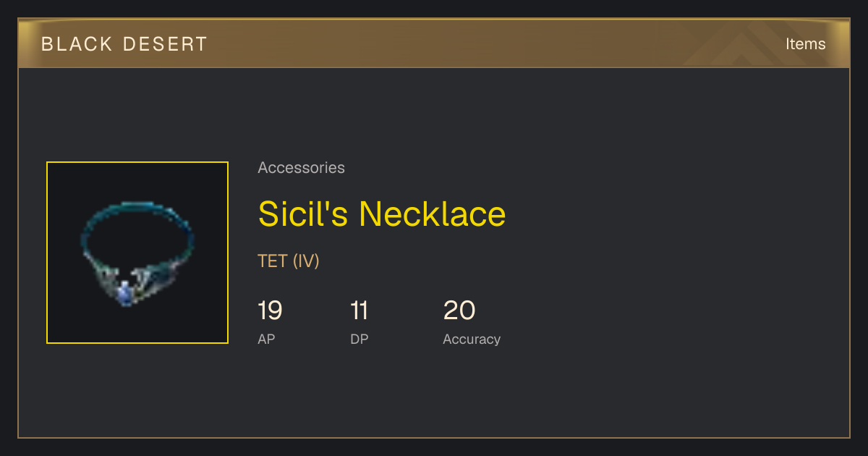Click the Sicil's Necklace title text
The width and height of the screenshot is (868, 456).
pyautogui.click(x=382, y=214)
